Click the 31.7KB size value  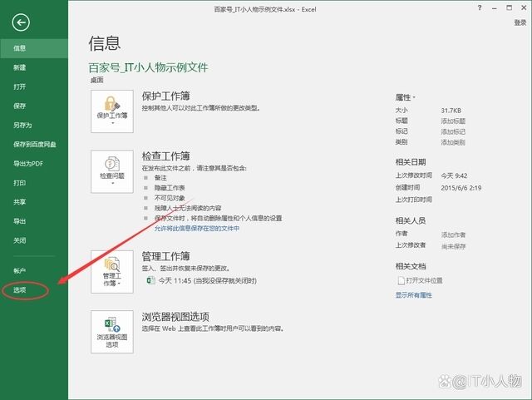tap(451, 111)
